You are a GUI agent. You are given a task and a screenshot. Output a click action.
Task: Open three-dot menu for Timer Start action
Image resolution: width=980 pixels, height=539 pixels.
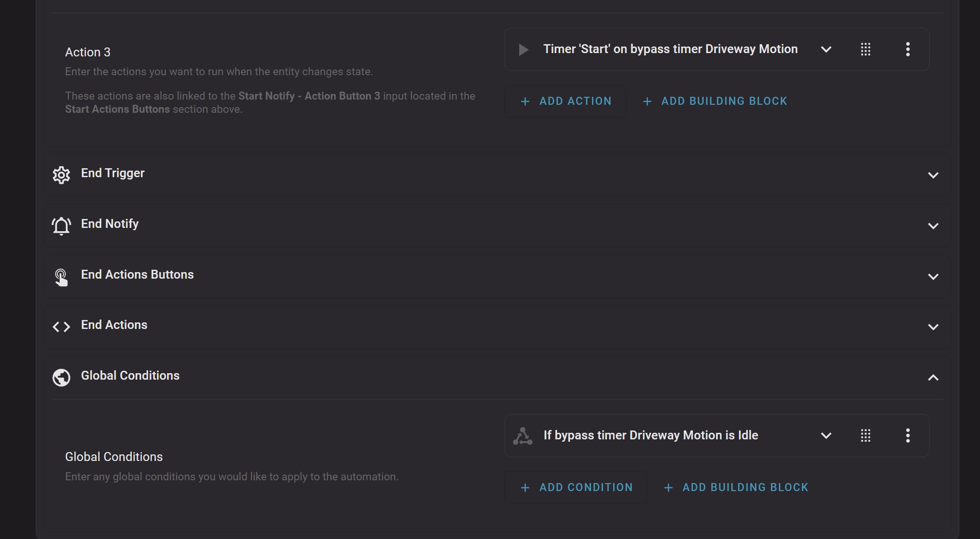click(908, 49)
